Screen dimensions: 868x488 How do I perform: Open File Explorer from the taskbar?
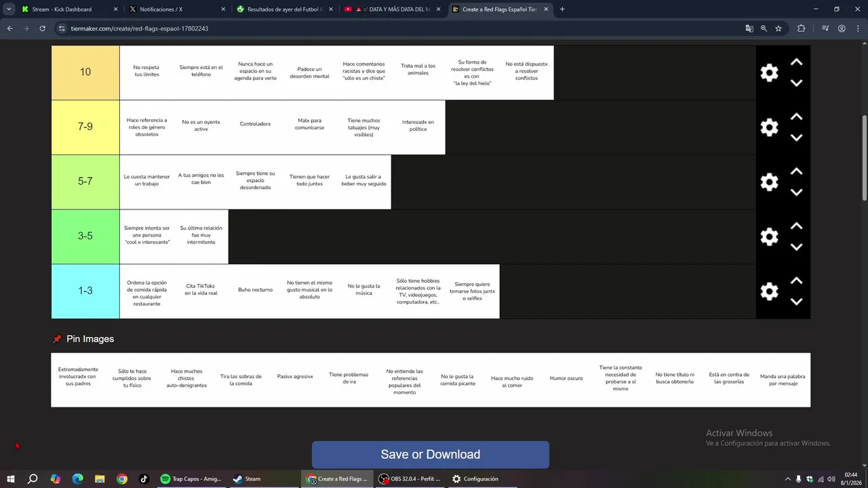100,479
